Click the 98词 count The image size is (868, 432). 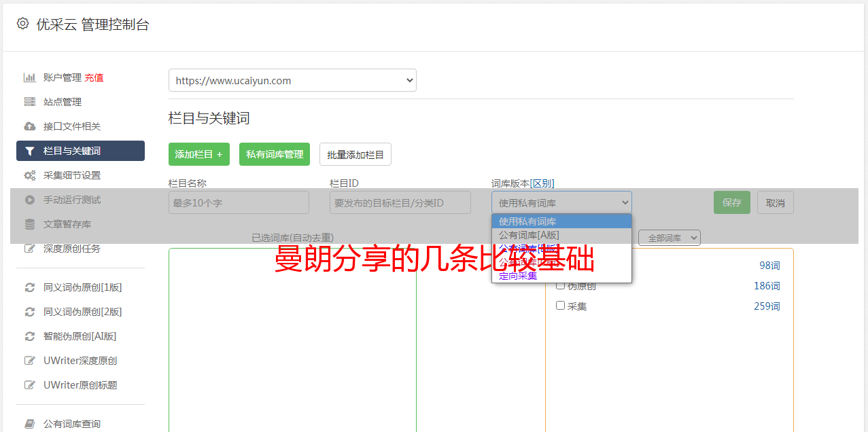pos(769,266)
